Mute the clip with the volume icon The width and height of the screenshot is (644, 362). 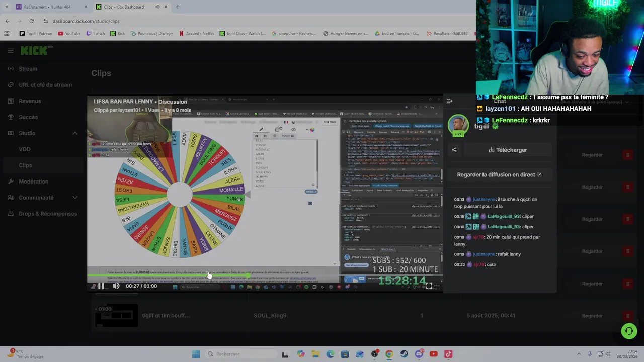tap(116, 286)
